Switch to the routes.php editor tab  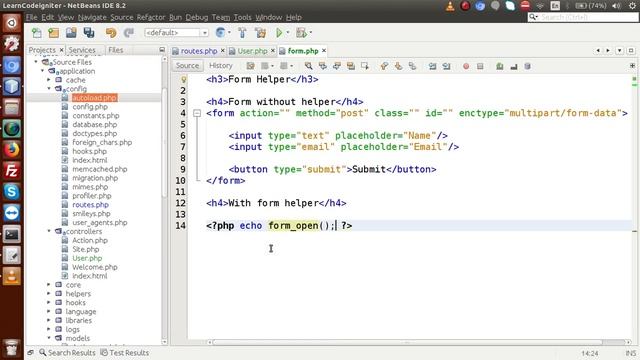pyautogui.click(x=198, y=51)
